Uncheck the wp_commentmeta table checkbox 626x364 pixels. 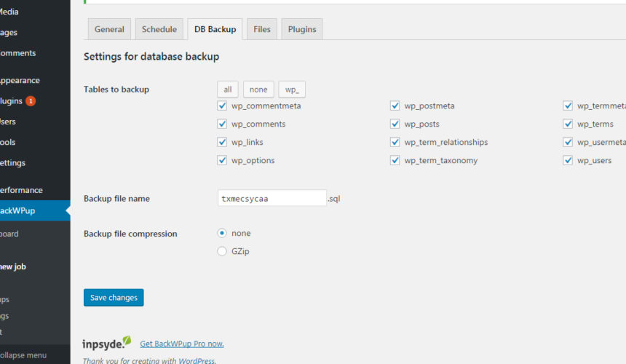222,106
